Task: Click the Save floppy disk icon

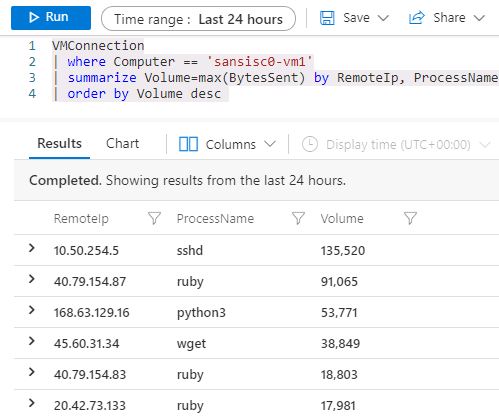Action: point(327,18)
